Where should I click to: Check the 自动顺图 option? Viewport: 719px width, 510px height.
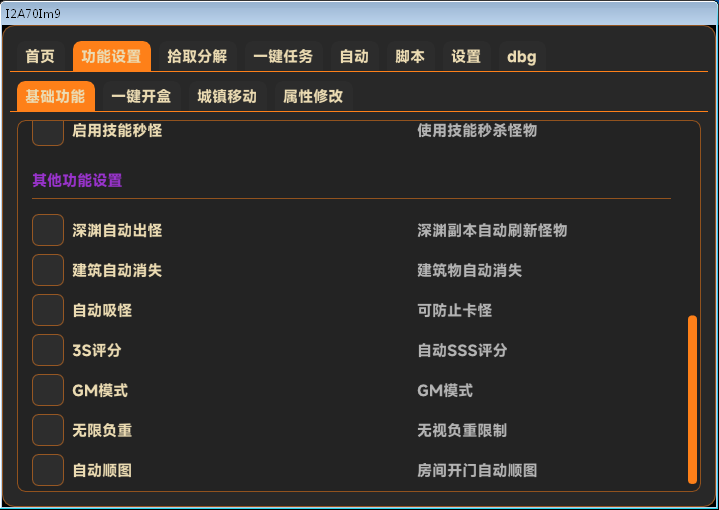pos(48,470)
